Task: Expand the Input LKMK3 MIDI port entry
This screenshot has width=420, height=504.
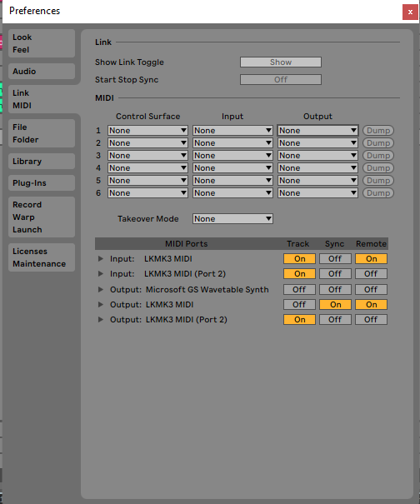Action: point(101,258)
